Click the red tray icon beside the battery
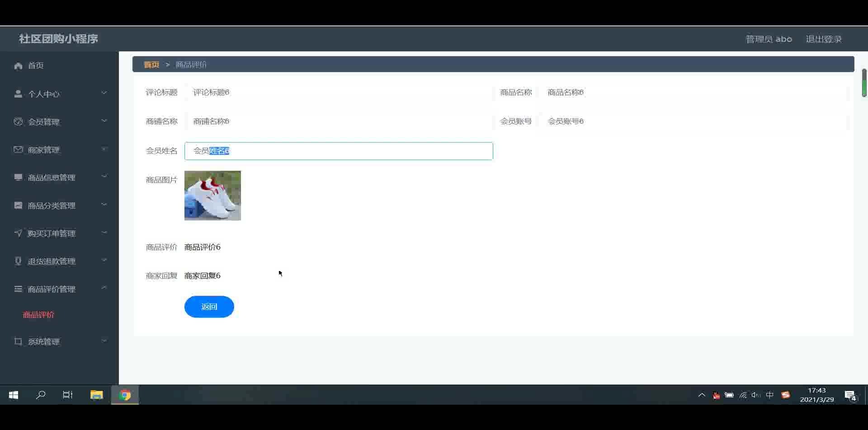This screenshot has height=430, width=868. (x=716, y=396)
